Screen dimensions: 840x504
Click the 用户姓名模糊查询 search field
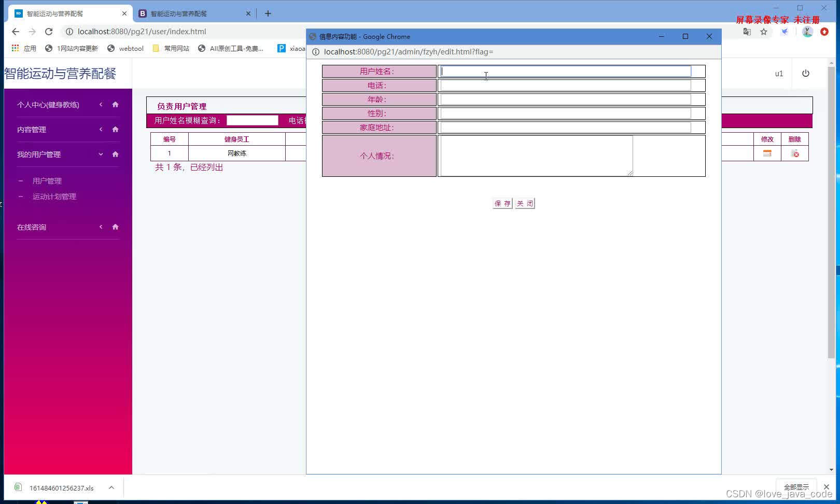point(253,120)
